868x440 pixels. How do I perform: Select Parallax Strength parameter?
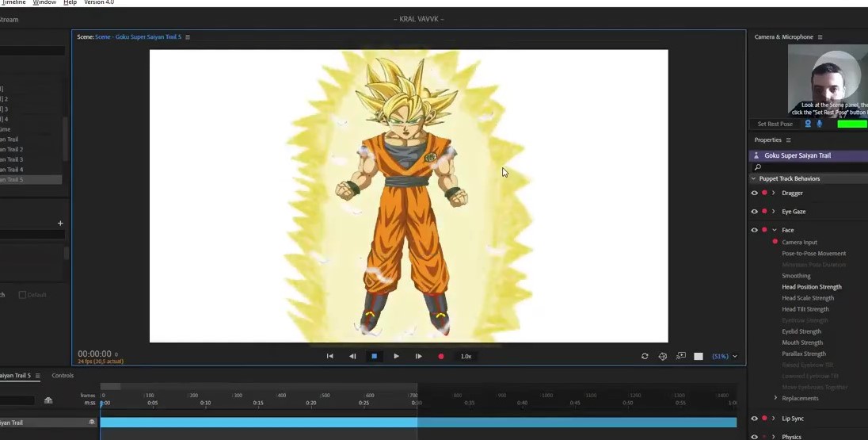tap(804, 354)
